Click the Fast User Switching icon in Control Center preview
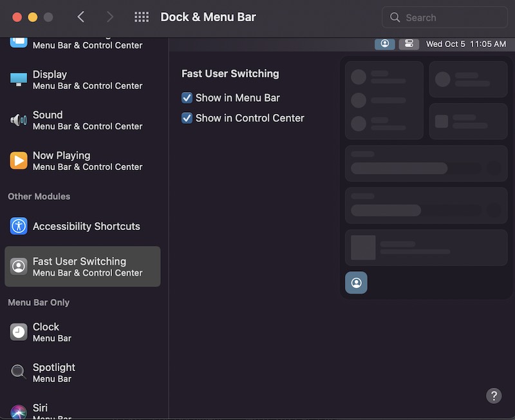515x420 pixels. click(x=356, y=282)
